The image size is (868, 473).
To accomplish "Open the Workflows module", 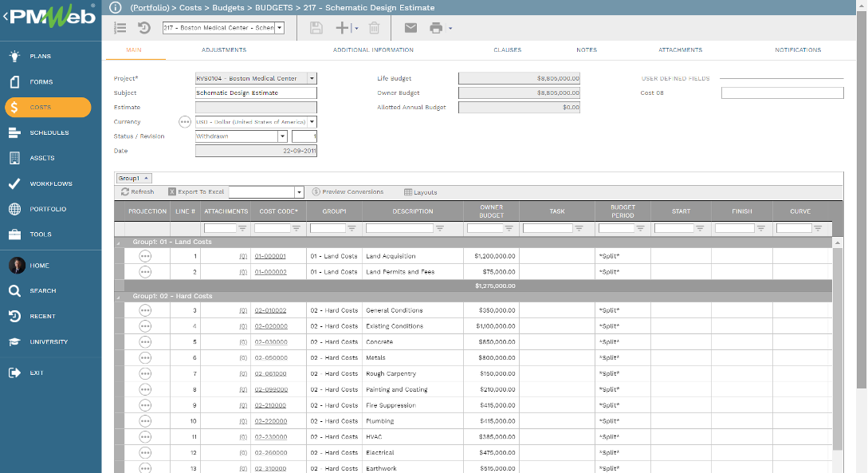I will point(50,183).
